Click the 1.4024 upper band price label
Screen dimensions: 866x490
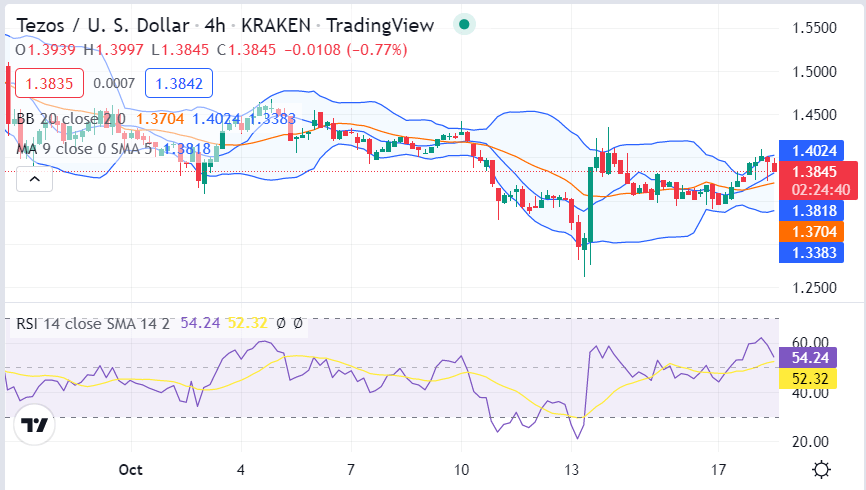click(811, 151)
